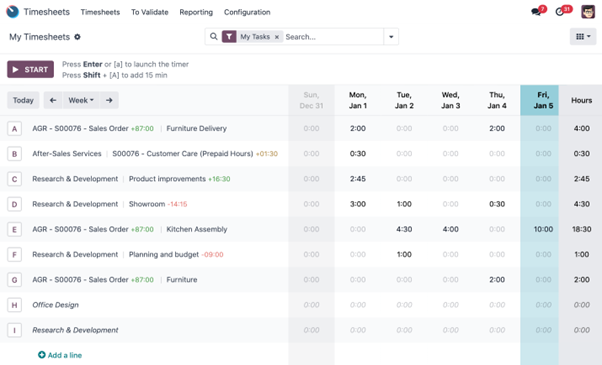
Task: Open the Week range dropdown
Action: [81, 100]
